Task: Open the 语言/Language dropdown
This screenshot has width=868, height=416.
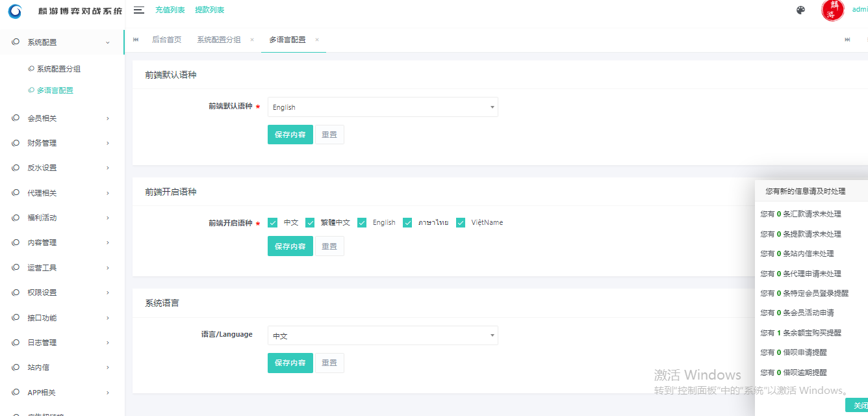Action: pyautogui.click(x=383, y=335)
